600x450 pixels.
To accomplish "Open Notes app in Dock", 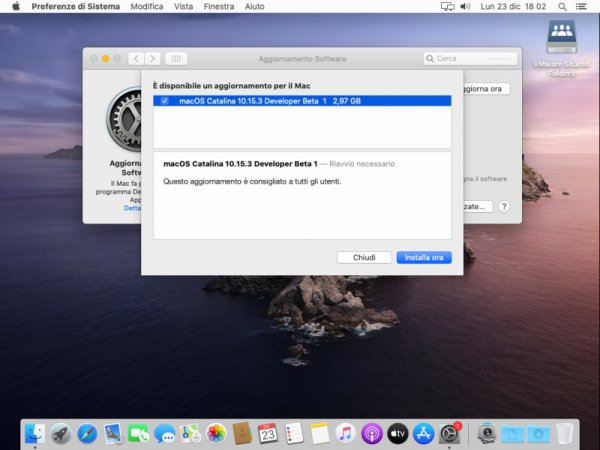I will coord(320,434).
